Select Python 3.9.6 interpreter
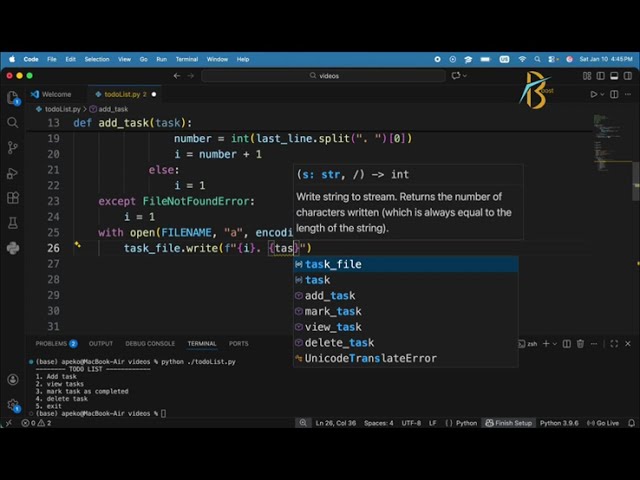Screen dimensions: 640x480 pyautogui.click(x=559, y=423)
